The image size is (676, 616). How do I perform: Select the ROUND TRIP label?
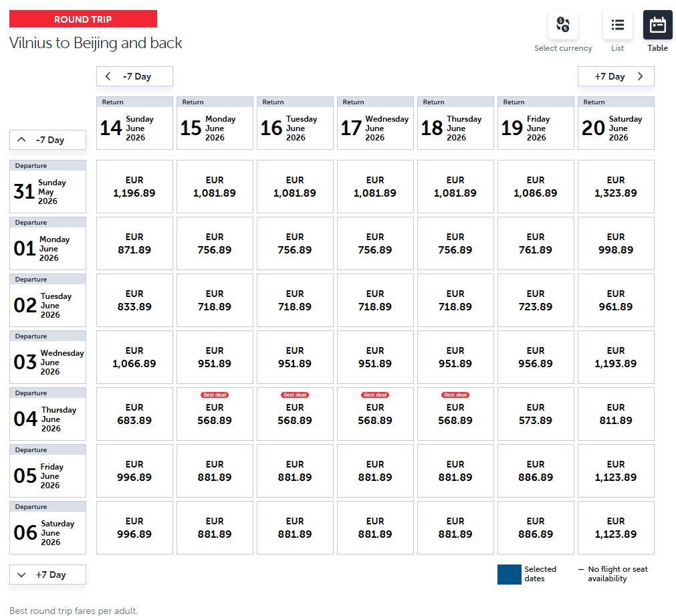[83, 19]
